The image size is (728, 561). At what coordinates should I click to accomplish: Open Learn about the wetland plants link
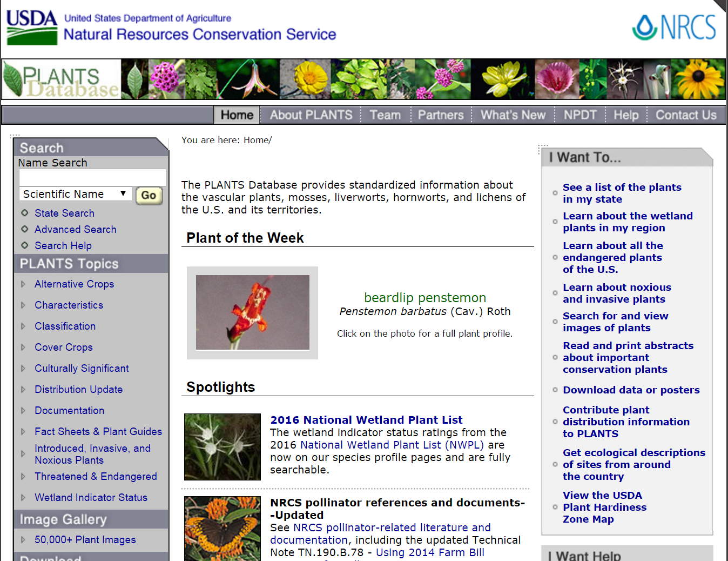click(628, 222)
